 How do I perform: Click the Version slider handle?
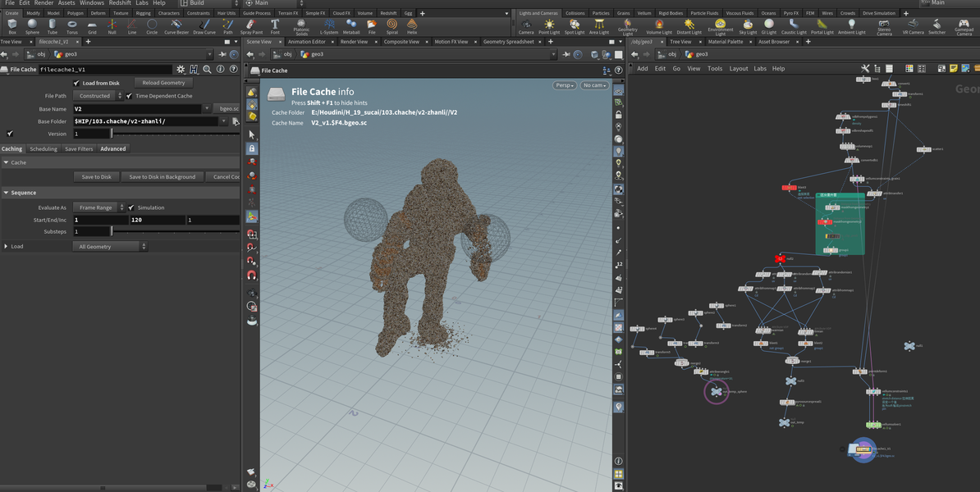pyautogui.click(x=112, y=134)
